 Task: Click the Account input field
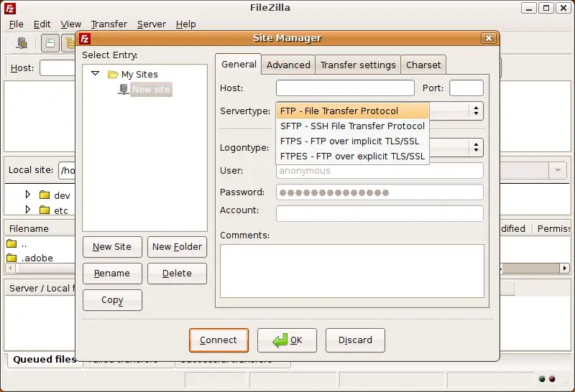coord(379,213)
